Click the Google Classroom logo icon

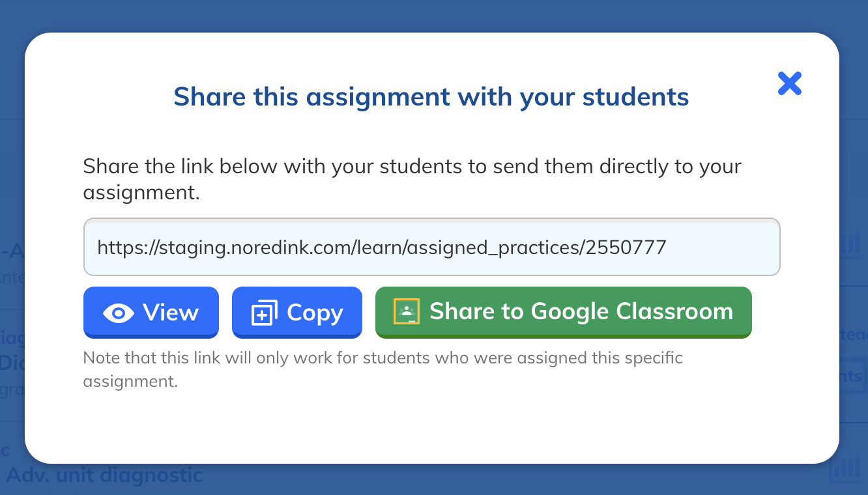407,311
